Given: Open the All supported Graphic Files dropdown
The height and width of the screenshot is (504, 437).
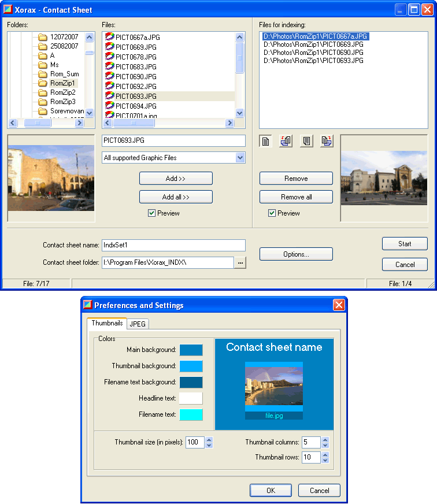Looking at the screenshot, I should click(x=240, y=158).
